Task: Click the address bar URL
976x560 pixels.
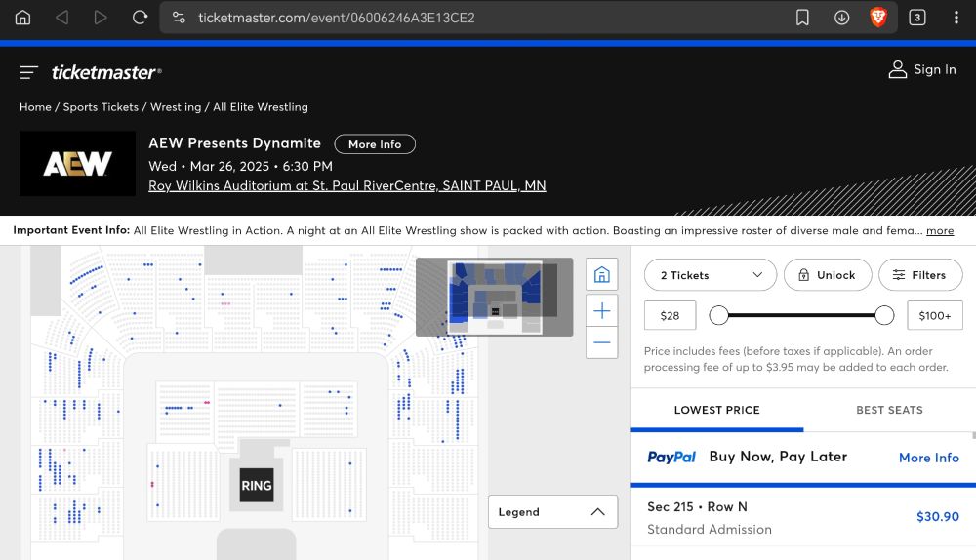Action: 336,18
